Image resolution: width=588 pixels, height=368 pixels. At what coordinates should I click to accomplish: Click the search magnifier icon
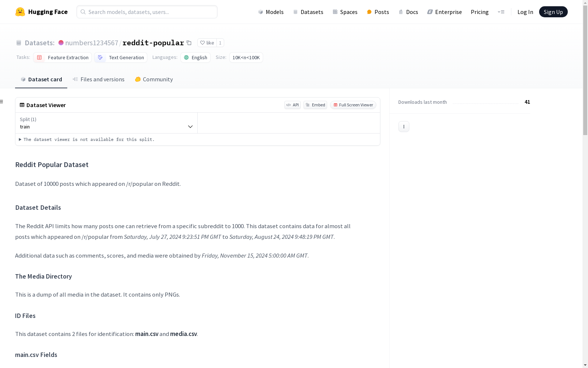tap(83, 12)
